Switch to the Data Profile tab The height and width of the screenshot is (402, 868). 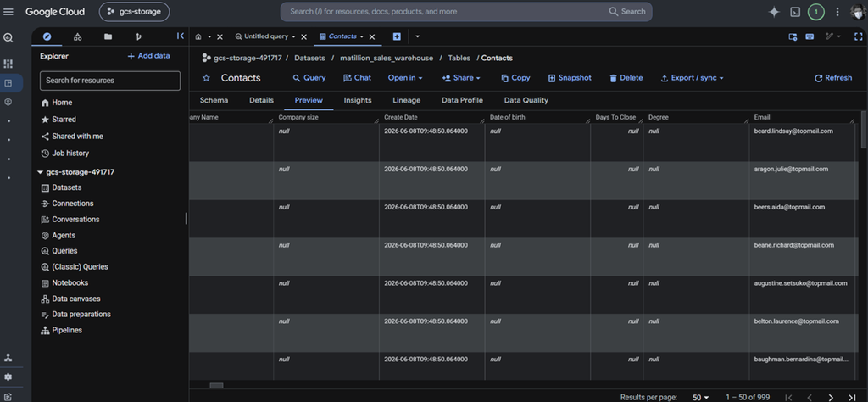click(x=462, y=100)
